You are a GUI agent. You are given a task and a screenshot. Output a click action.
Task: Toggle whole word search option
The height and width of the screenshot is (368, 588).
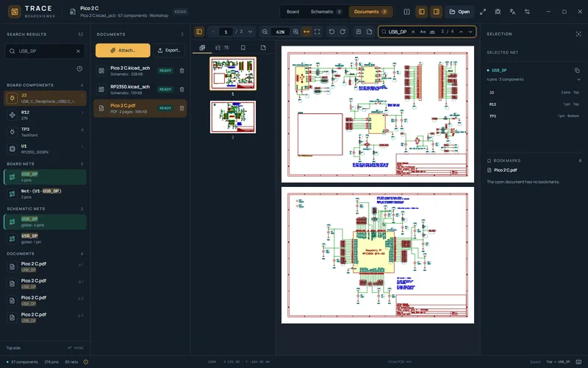click(x=432, y=32)
